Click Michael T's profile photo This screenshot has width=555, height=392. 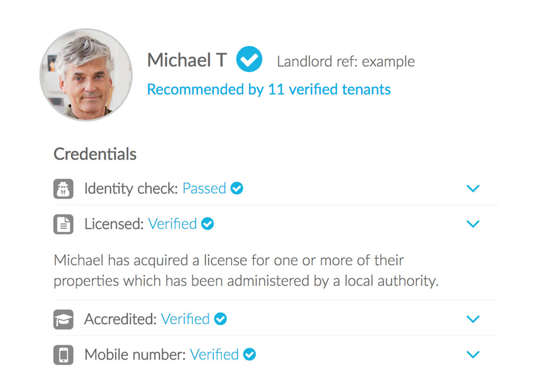[x=86, y=75]
